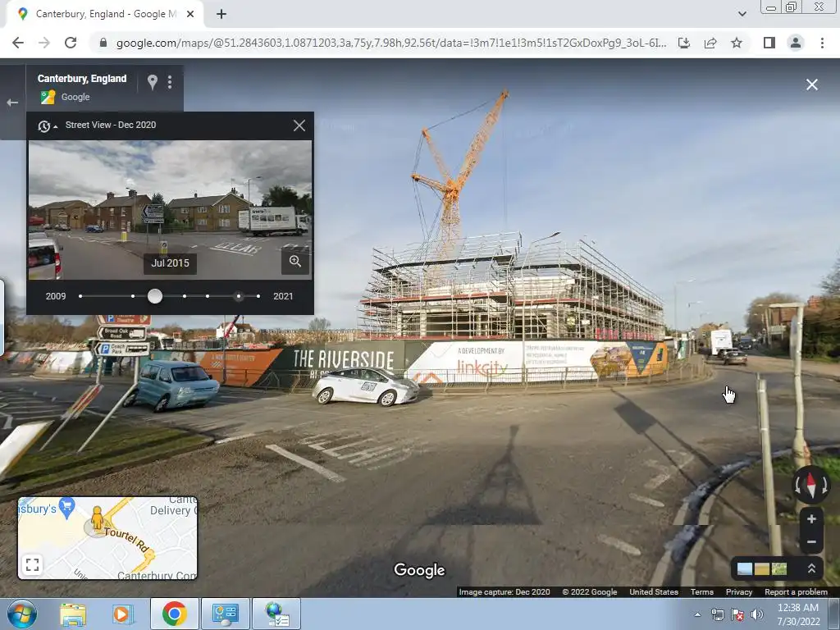Open the taskbar clock showing 12:38 AM
Image resolution: width=840 pixels, height=630 pixels.
797,614
